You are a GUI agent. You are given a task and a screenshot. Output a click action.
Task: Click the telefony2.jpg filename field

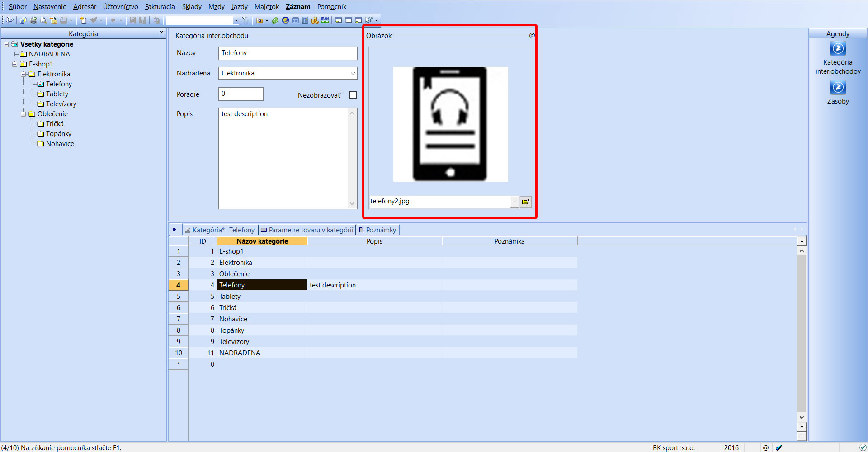pyautogui.click(x=439, y=202)
